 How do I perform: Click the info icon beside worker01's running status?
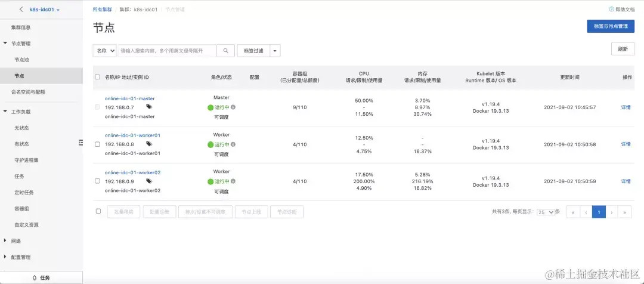(233, 144)
